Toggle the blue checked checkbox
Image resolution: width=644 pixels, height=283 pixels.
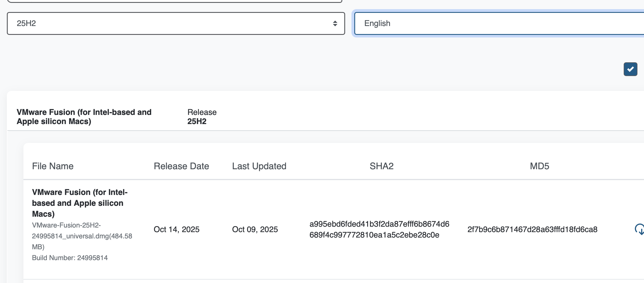630,69
